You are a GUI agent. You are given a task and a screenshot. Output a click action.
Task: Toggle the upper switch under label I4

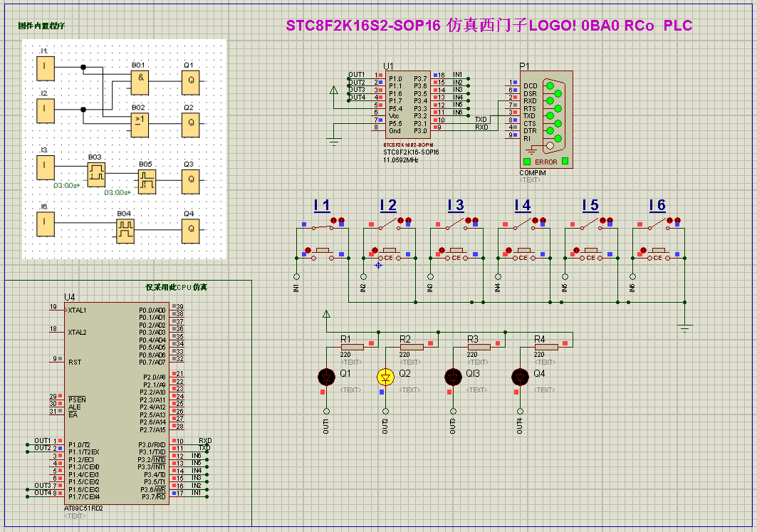(524, 225)
